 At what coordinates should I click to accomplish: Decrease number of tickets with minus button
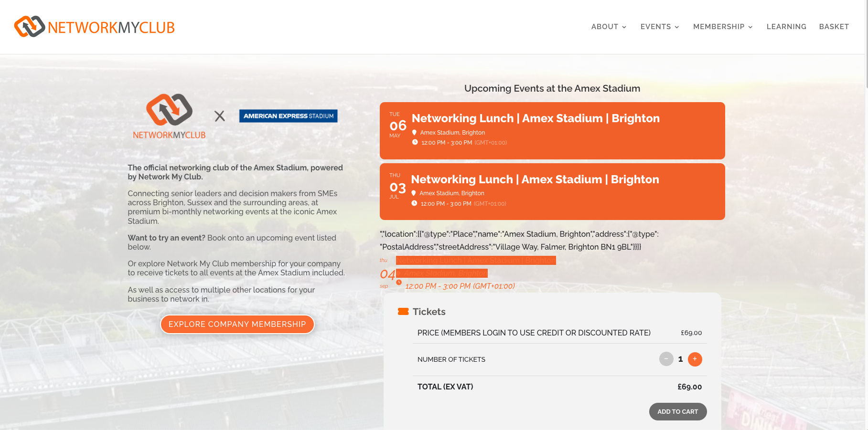tap(666, 359)
